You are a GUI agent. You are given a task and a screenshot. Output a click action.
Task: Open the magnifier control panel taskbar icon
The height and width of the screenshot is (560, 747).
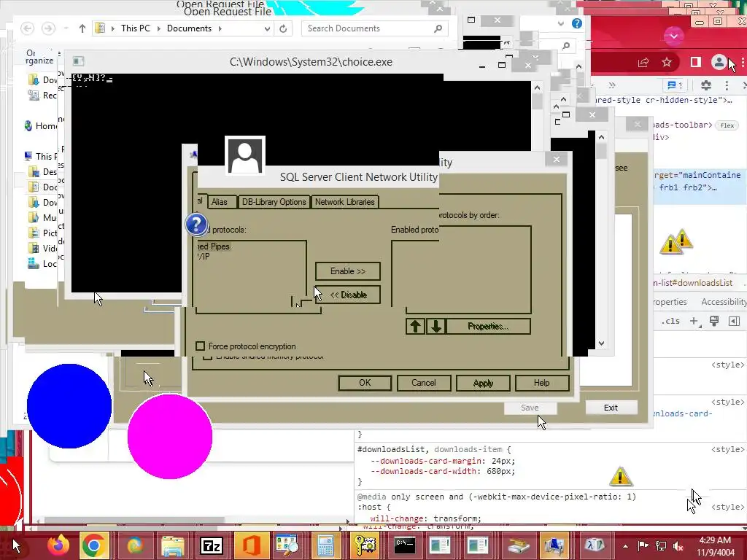click(287, 545)
